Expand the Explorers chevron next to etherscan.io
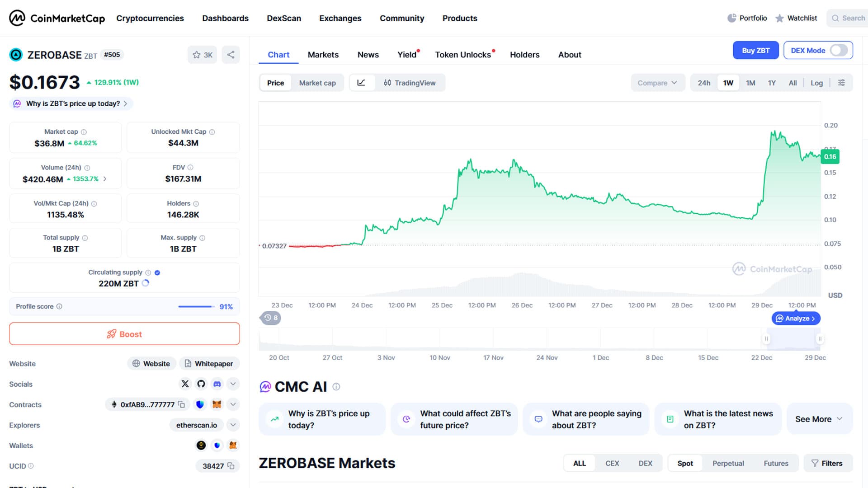 233,425
